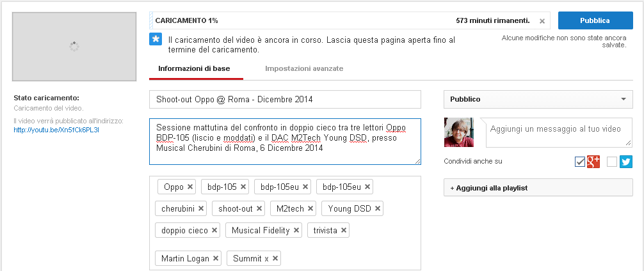Image resolution: width=644 pixels, height=271 pixels.
Task: Open the youtu.be video link
Action: click(56, 130)
